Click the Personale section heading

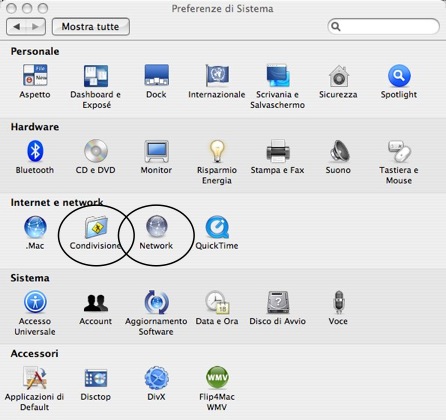pyautogui.click(x=35, y=51)
